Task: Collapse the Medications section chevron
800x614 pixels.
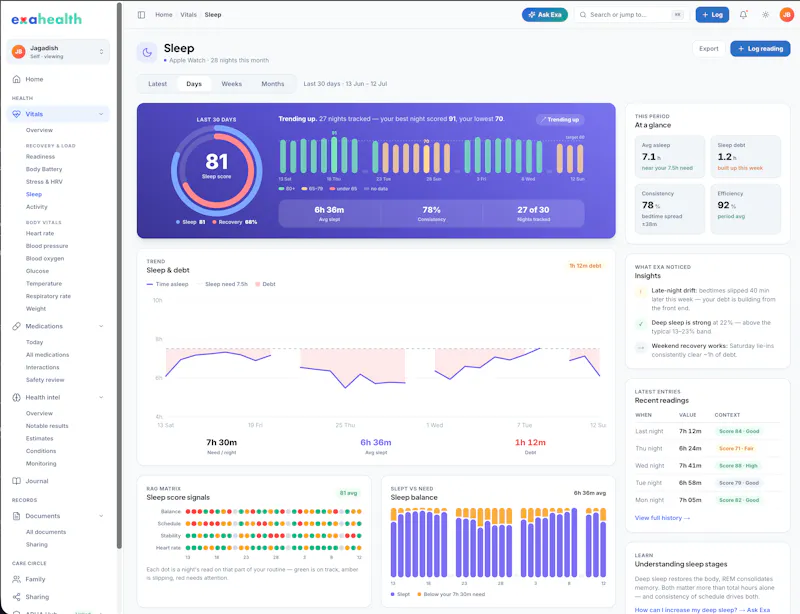Action: (x=101, y=326)
